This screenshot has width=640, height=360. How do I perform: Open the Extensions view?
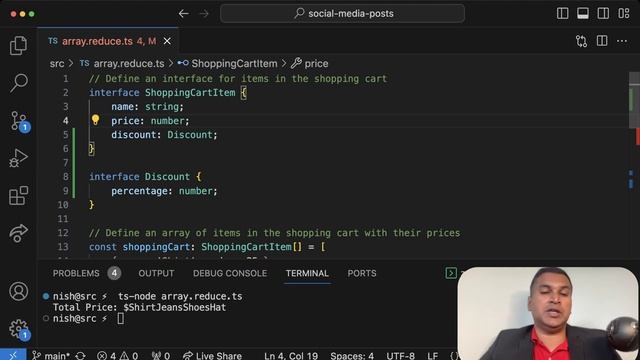pyautogui.click(x=18, y=196)
